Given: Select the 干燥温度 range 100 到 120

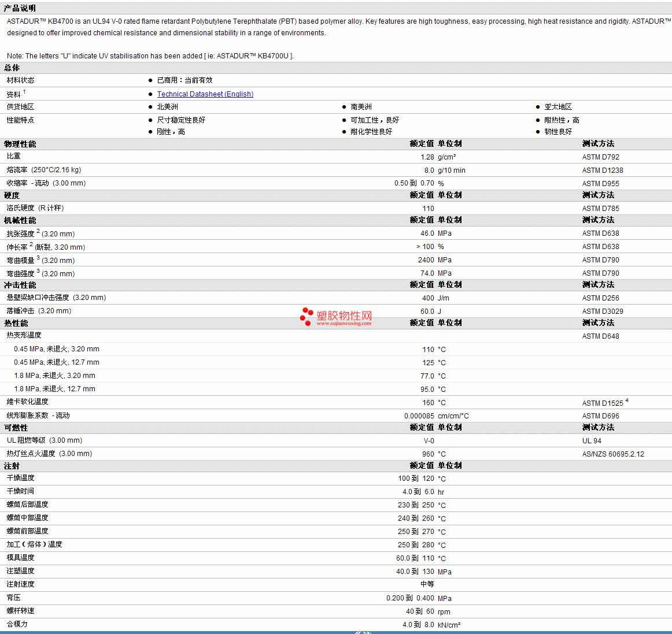Looking at the screenshot, I should click(x=416, y=479).
